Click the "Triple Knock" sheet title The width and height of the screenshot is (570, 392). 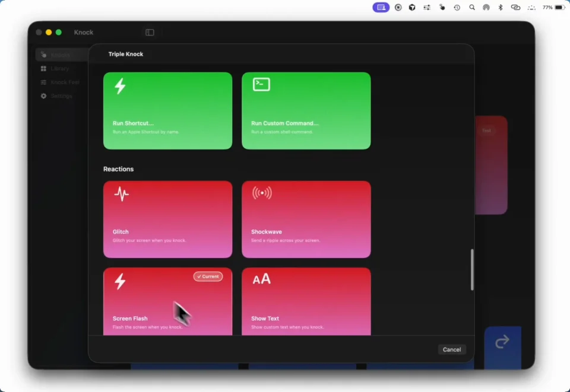(x=126, y=54)
